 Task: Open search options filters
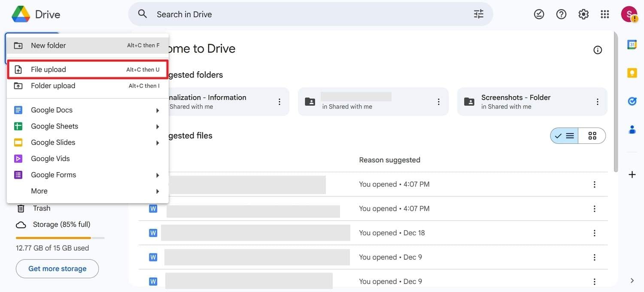478,13
